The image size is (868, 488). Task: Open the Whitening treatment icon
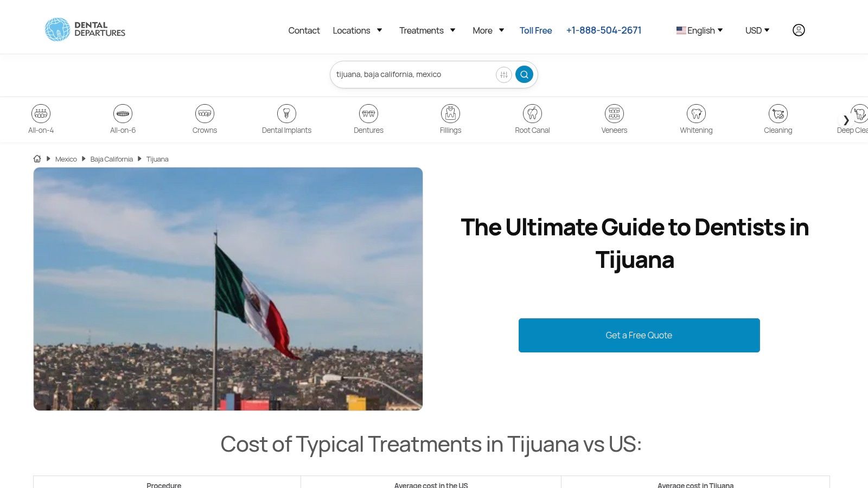coord(696,114)
